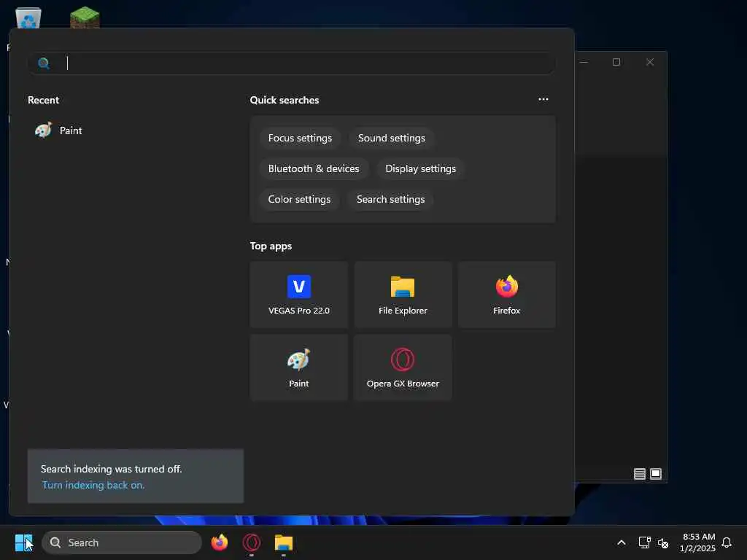
Task: Minimize the background window
Action: (x=584, y=62)
